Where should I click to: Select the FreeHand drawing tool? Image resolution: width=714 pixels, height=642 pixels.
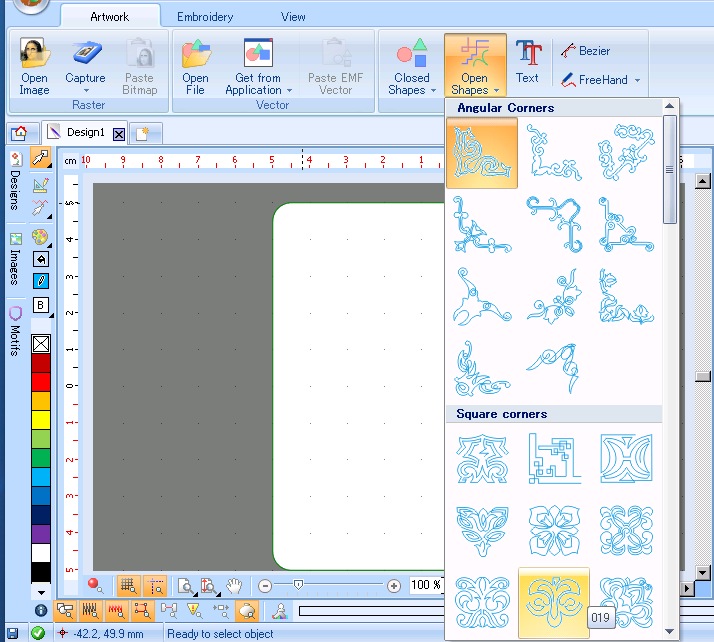[x=594, y=80]
